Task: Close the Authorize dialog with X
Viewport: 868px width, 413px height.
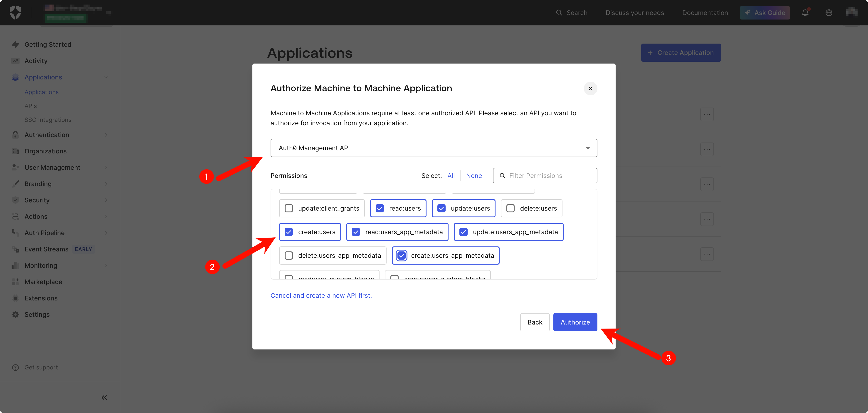Action: [x=590, y=88]
